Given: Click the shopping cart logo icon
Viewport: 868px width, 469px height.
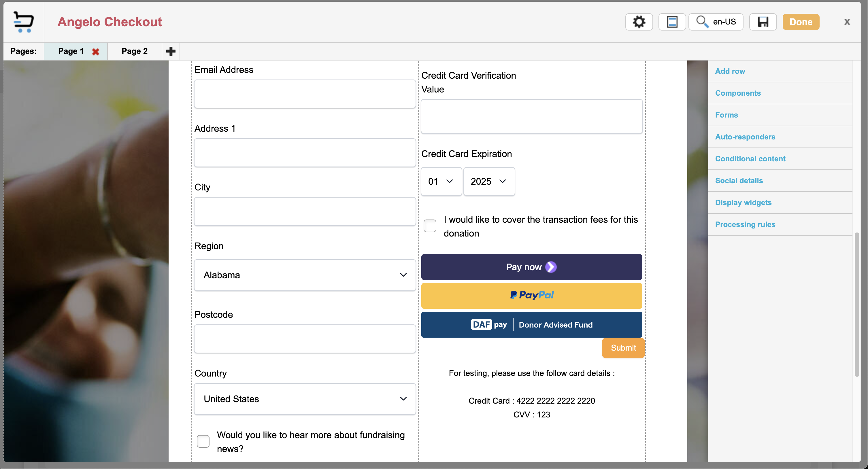Looking at the screenshot, I should (23, 22).
